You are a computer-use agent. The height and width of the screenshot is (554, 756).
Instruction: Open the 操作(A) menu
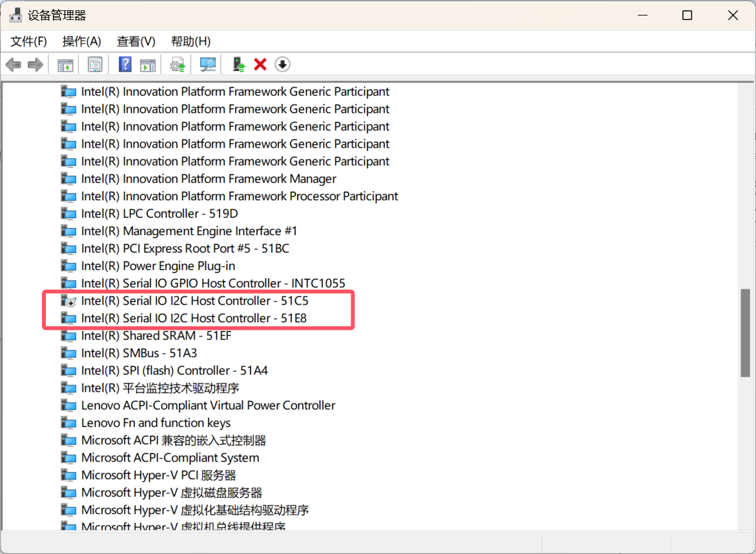pyautogui.click(x=81, y=41)
